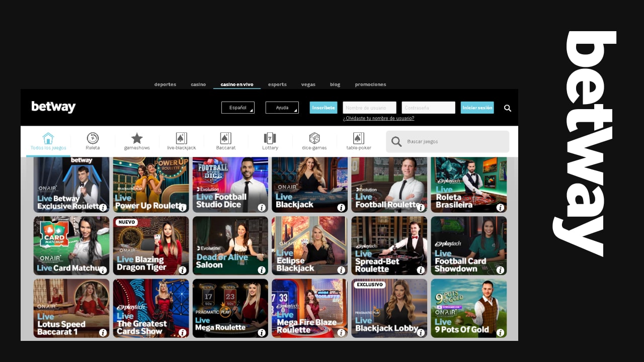
Task: Launch Live Mega Roulette game thumbnail
Action: 230,308
